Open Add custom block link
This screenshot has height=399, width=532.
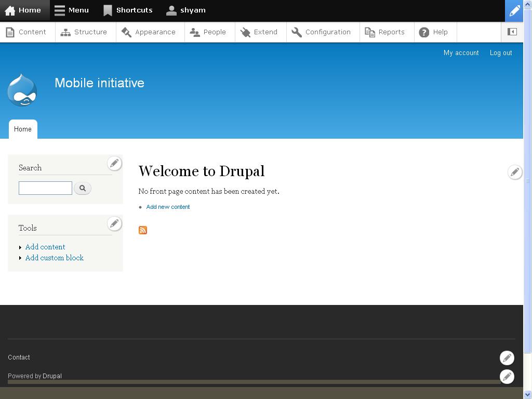pyautogui.click(x=54, y=258)
